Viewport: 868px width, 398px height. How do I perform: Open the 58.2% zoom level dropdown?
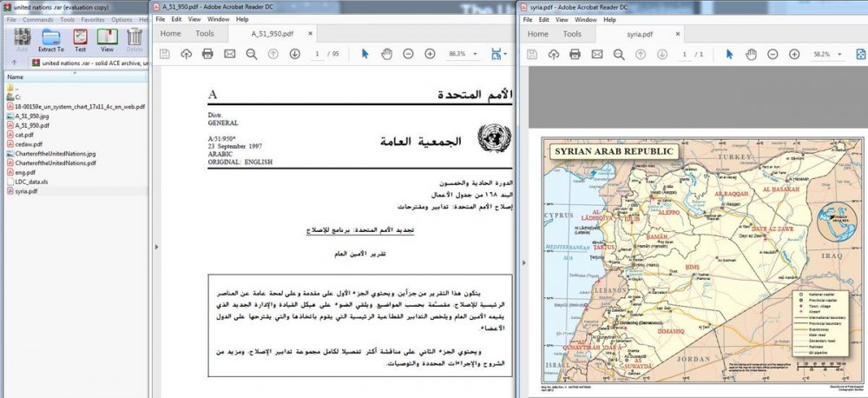[827, 54]
